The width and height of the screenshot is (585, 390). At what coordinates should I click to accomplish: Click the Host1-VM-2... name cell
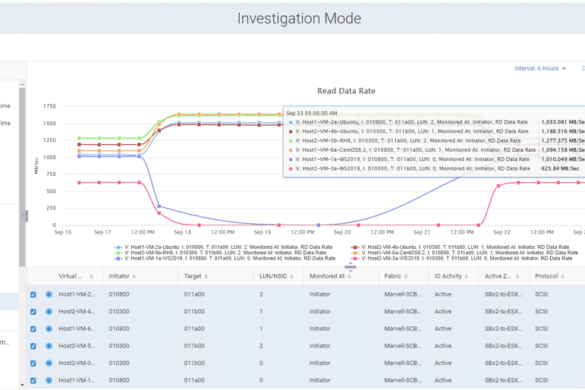(76, 294)
